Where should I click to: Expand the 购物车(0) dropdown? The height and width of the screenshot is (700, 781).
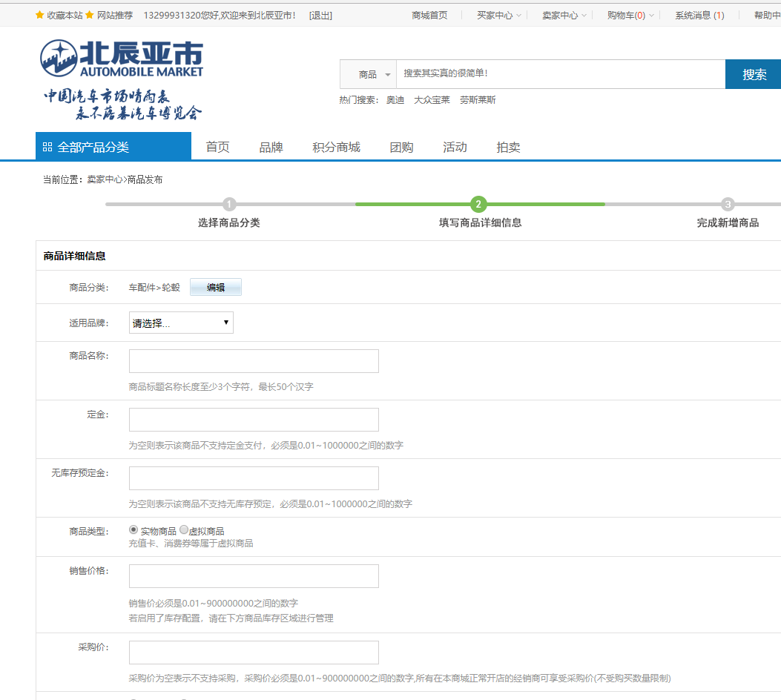point(630,16)
